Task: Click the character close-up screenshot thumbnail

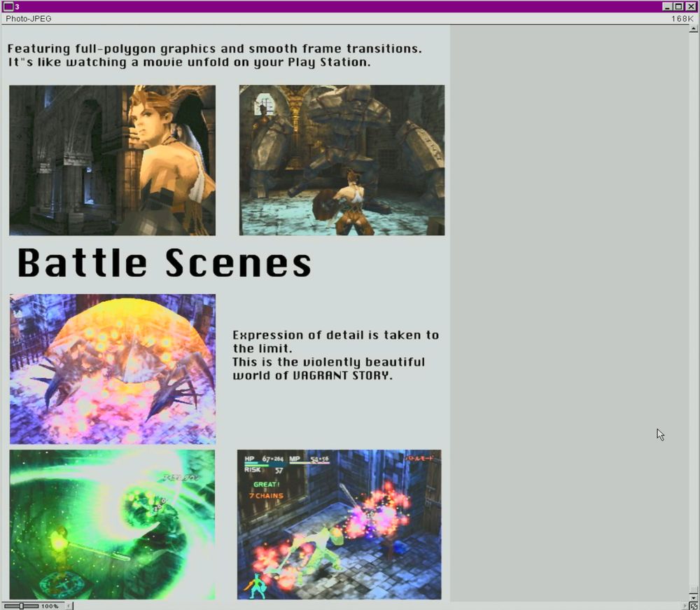Action: pos(113,160)
